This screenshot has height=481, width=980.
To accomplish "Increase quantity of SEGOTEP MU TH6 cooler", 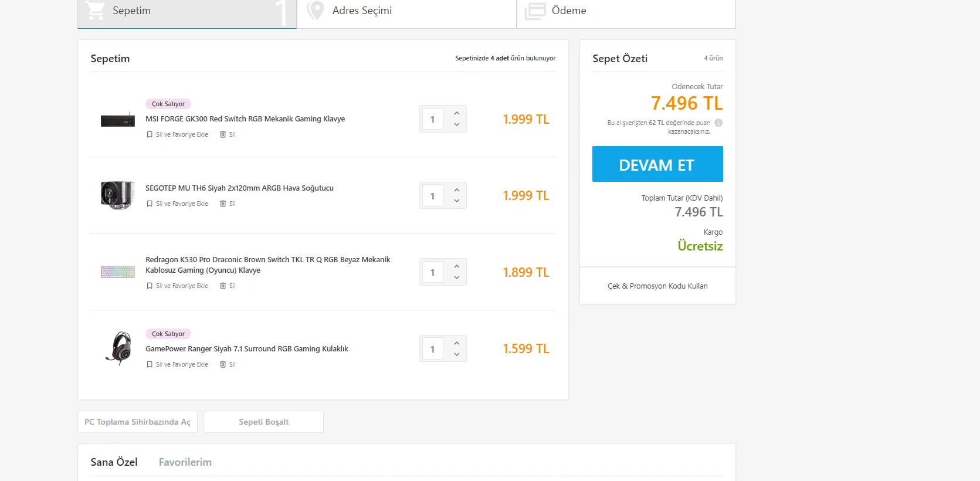I will 456,189.
